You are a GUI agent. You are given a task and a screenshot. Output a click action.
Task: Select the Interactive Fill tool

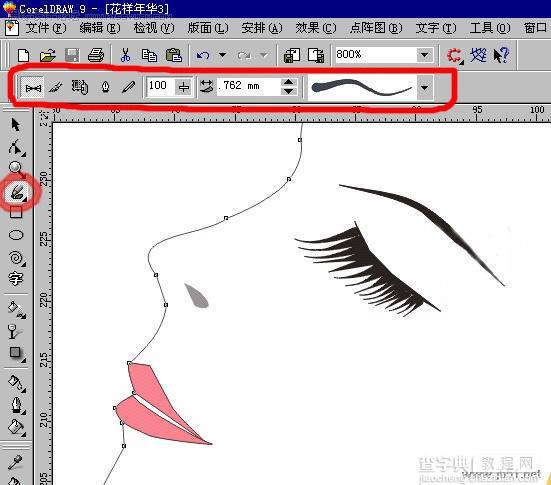(x=16, y=309)
